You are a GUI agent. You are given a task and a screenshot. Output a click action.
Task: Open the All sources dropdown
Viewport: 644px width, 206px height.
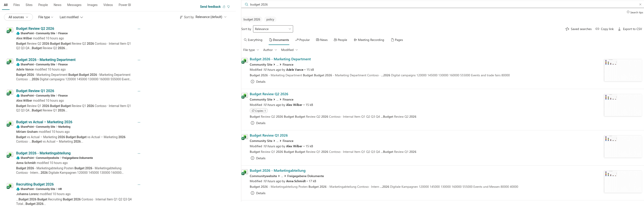(18, 17)
